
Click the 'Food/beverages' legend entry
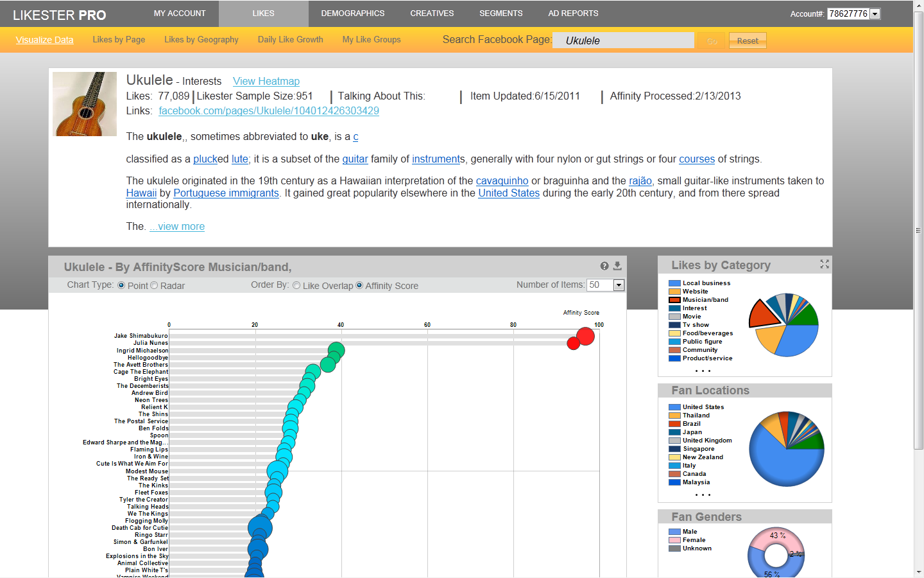point(708,333)
